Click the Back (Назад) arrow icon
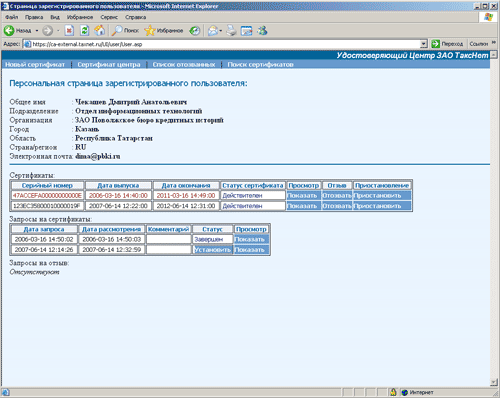 tap(9, 31)
